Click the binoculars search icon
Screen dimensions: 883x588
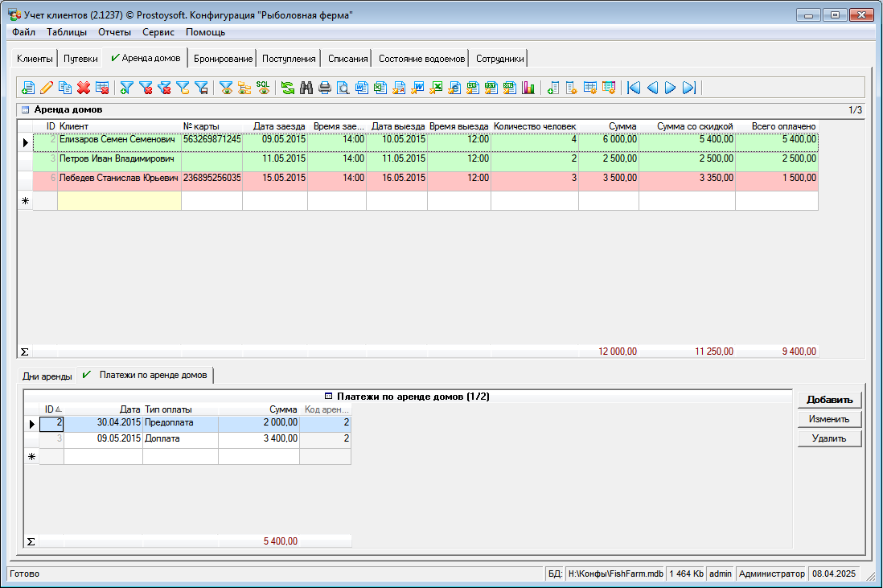(306, 88)
